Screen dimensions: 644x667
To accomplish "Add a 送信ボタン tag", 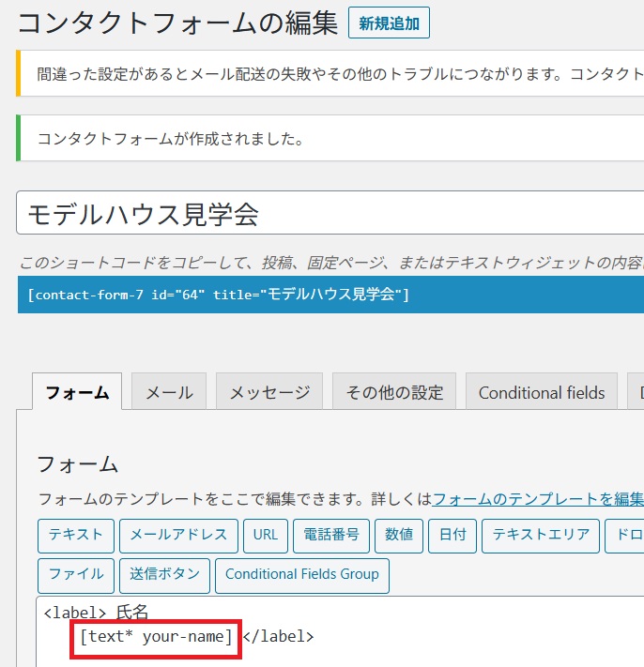I will click(x=164, y=576).
